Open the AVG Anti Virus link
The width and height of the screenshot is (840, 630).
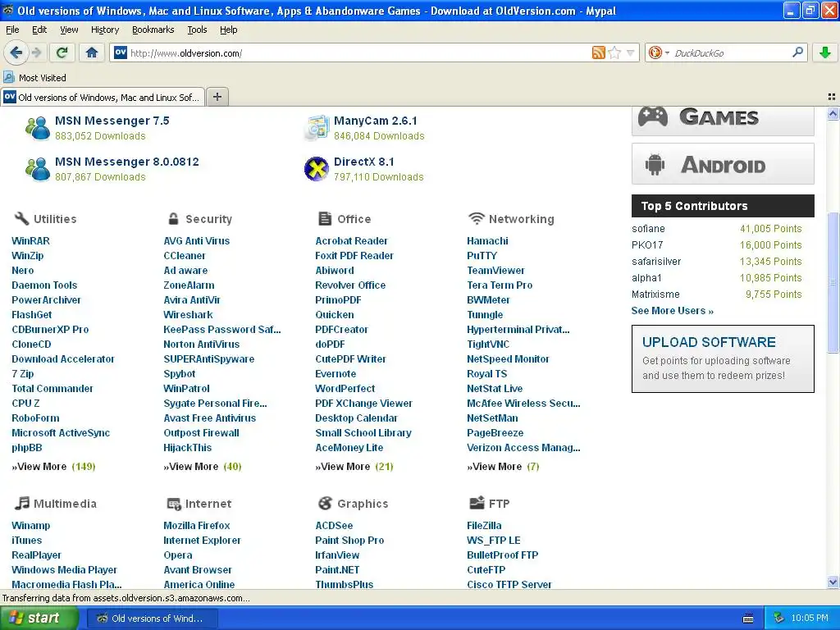pyautogui.click(x=197, y=241)
